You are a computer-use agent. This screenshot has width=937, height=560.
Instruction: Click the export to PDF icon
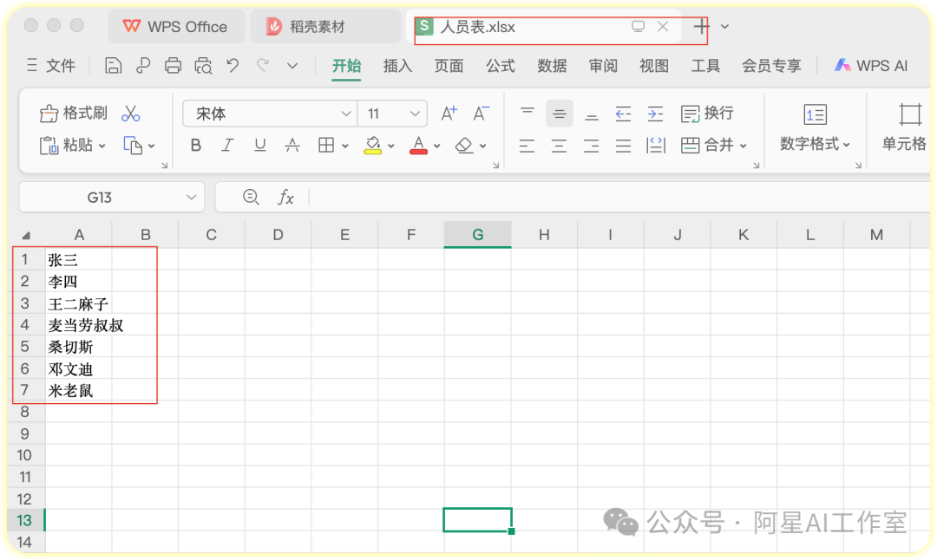pos(143,66)
